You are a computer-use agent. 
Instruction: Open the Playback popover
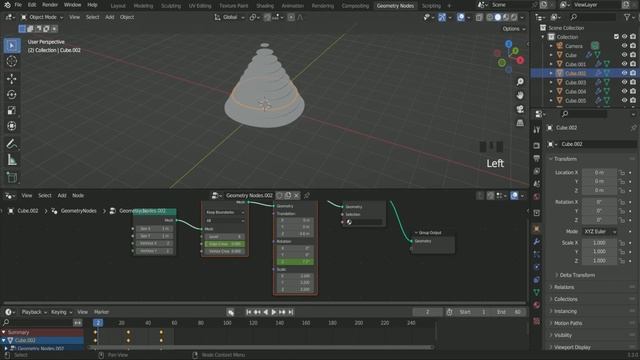coord(34,312)
